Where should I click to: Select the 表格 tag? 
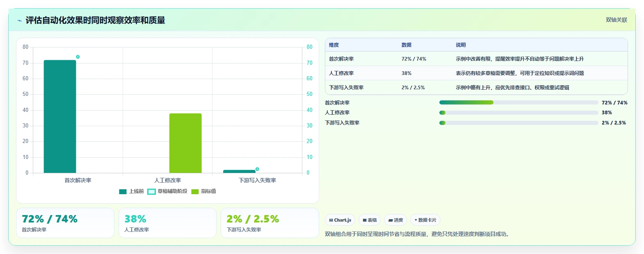370,220
